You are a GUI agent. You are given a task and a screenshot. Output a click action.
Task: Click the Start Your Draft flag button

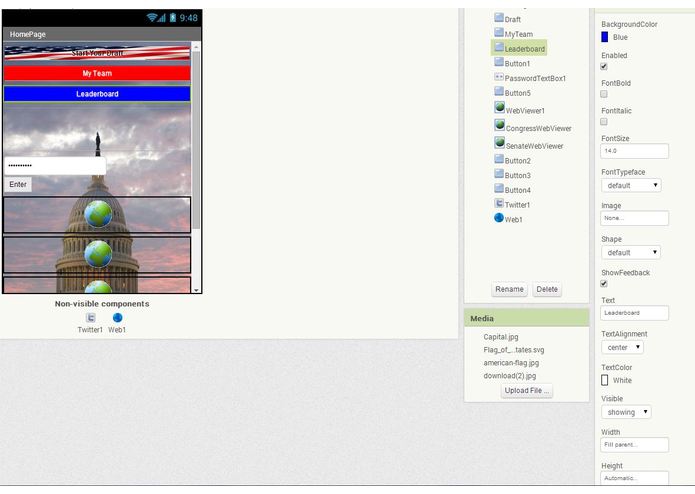coord(97,53)
